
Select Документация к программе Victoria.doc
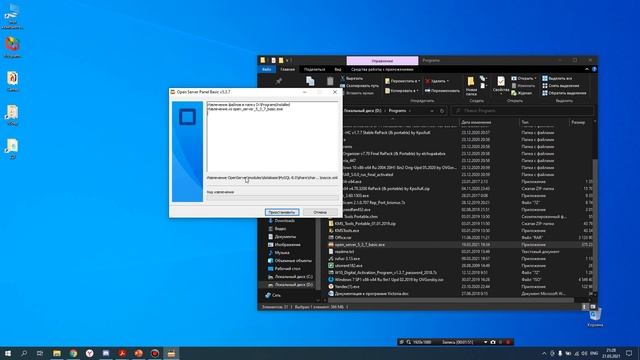pos(371,293)
